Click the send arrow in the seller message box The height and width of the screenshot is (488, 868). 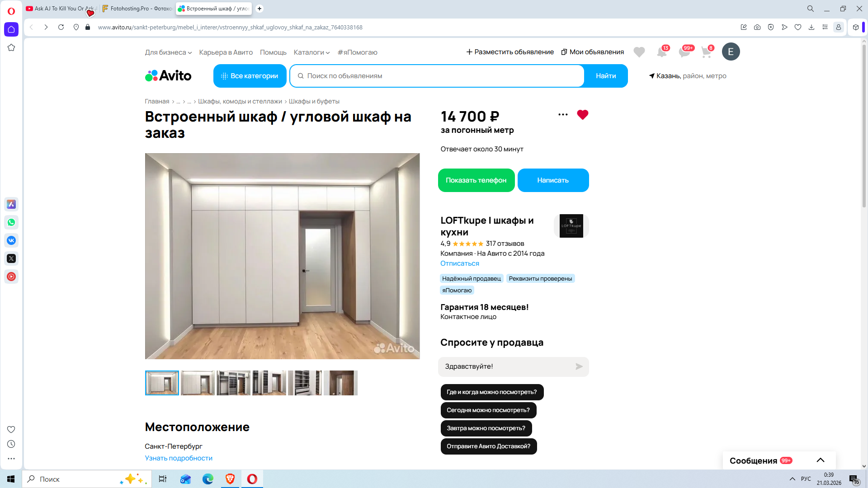pos(579,366)
